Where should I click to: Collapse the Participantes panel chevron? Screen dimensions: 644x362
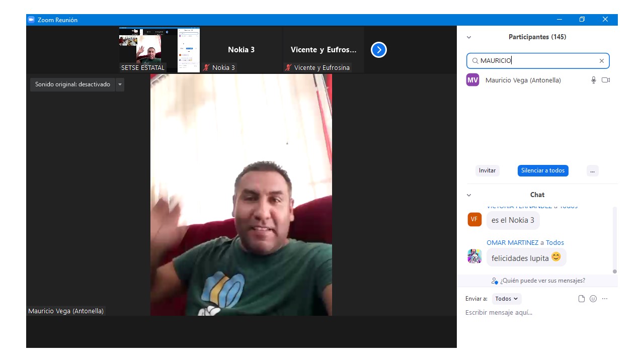pyautogui.click(x=469, y=37)
